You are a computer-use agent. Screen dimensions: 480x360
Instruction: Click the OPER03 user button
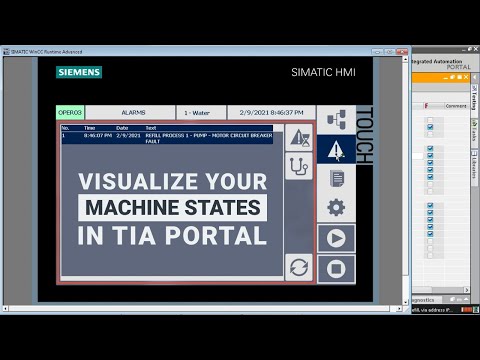tap(70, 113)
